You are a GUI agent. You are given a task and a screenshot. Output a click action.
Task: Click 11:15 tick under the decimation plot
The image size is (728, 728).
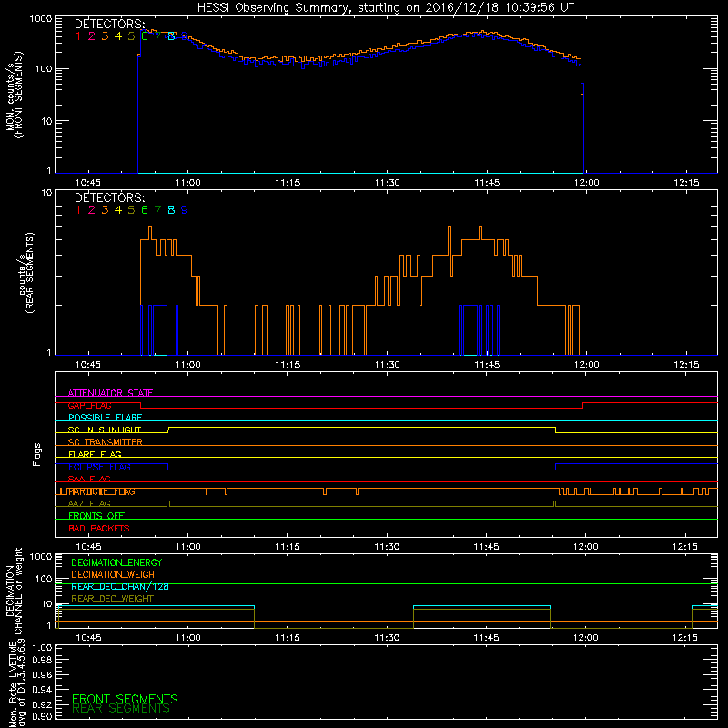click(x=288, y=638)
